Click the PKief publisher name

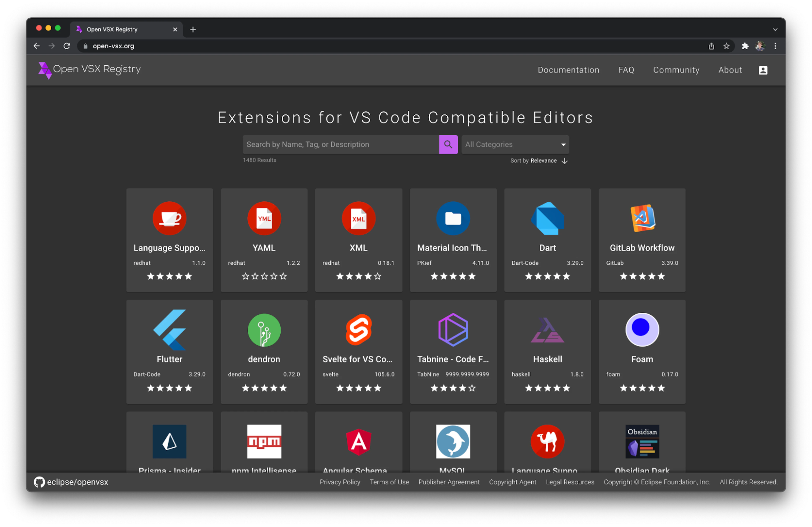[424, 263]
